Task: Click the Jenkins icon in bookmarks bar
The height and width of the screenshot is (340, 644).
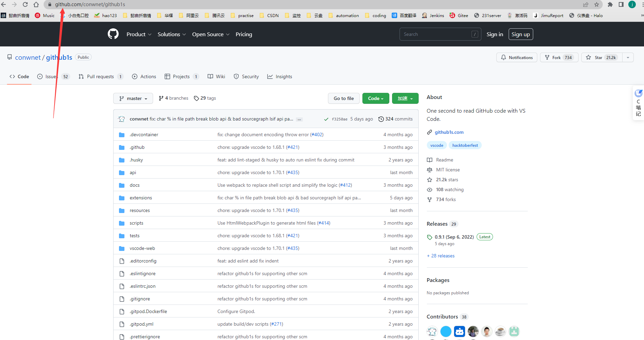Action: (424, 15)
